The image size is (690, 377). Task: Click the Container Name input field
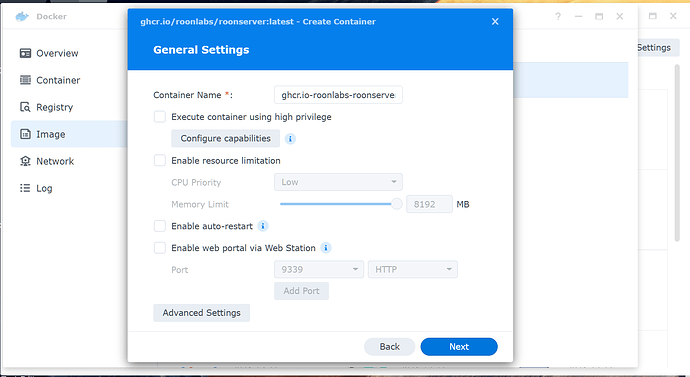[338, 95]
